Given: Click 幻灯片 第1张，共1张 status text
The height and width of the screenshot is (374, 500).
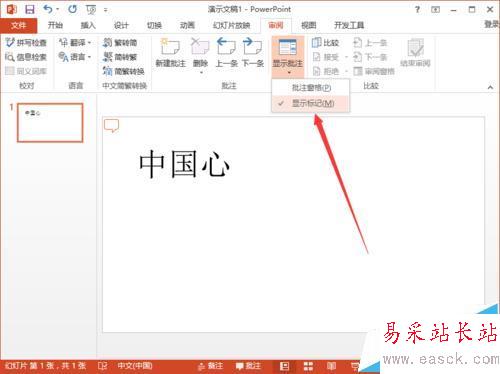Looking at the screenshot, I should click(x=45, y=366).
